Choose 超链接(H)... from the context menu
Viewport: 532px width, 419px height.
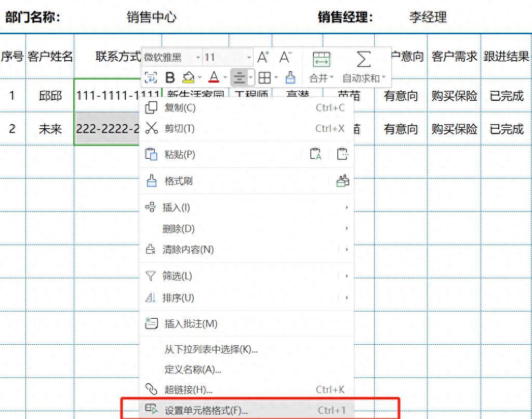tap(247, 389)
